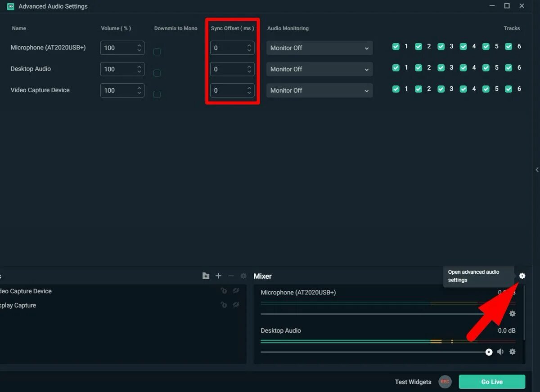Viewport: 540px width, 392px height.
Task: Click Microphone volume percent field
Action: (122, 48)
